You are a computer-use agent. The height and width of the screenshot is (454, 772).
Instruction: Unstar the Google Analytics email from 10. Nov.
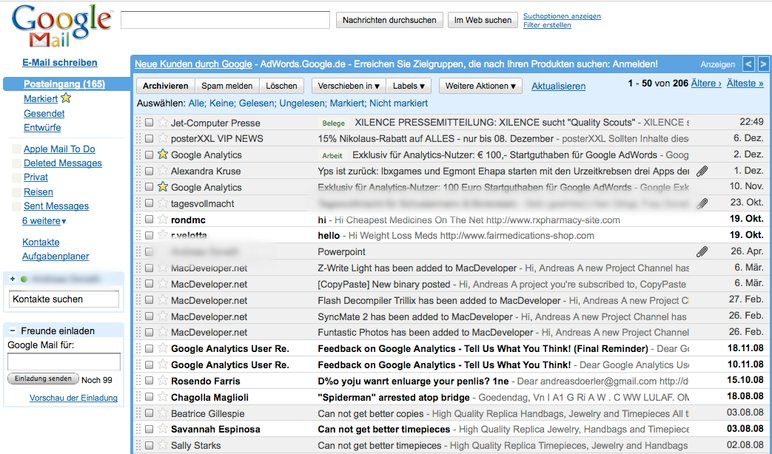[x=163, y=187]
